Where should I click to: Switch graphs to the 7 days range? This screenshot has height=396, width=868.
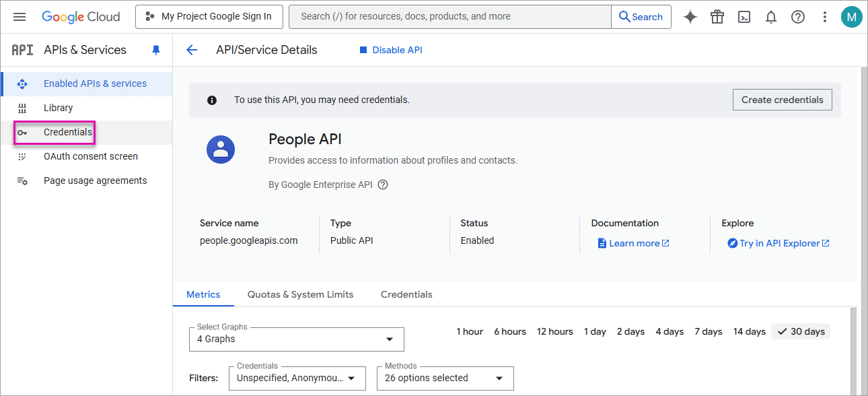[708, 331]
